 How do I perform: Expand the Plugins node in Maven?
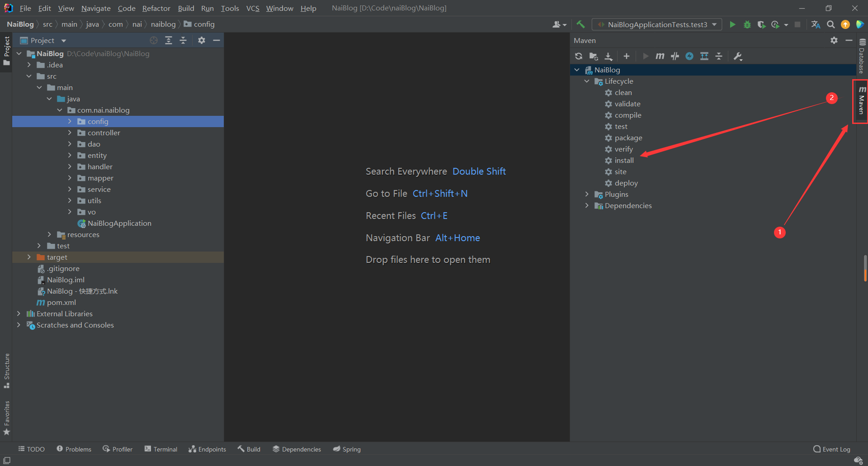587,194
